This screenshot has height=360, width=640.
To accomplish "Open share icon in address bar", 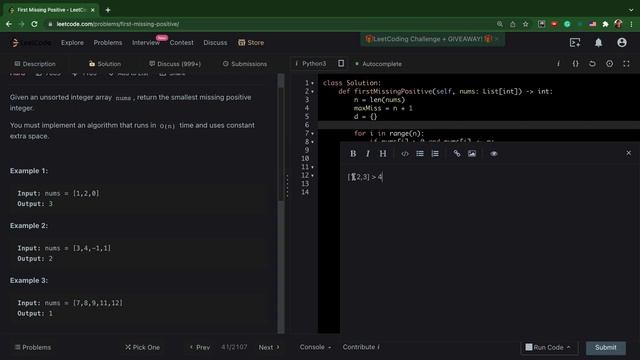I will pos(513,24).
